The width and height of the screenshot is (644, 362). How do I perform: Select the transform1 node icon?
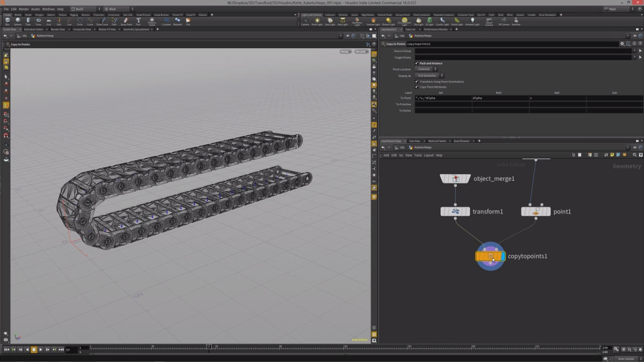point(455,212)
